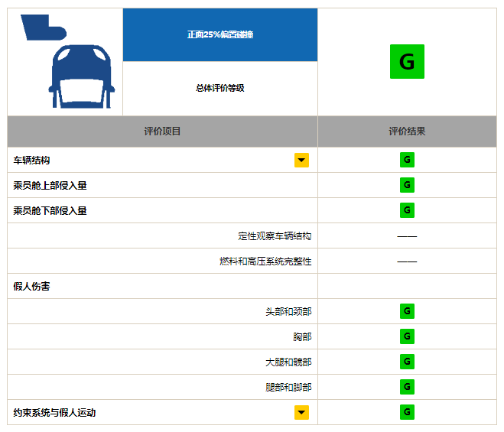Click the large green overall G rating badge
Screen dimensions: 504x432
407,62
